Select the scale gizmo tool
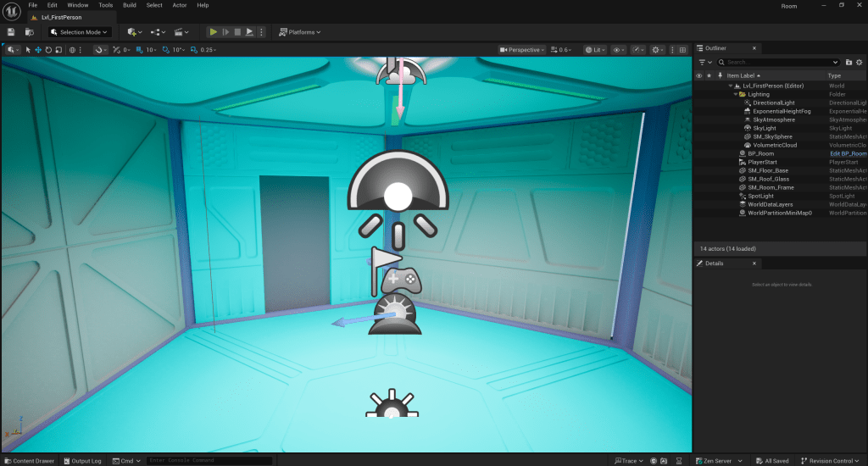Viewport: 868px width, 466px height. (58, 50)
